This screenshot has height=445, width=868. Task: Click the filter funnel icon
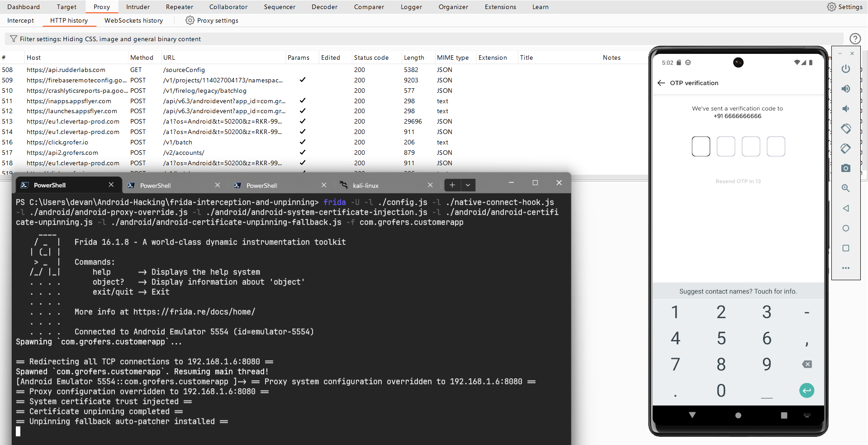tap(14, 39)
